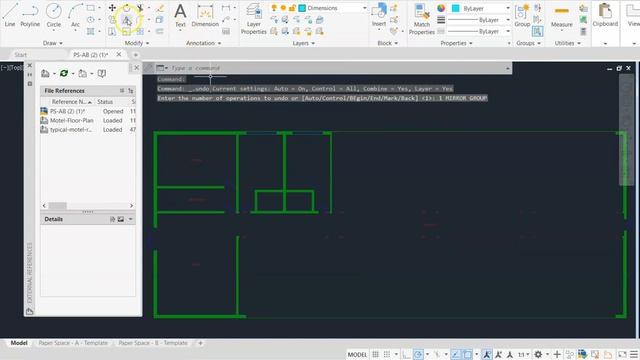This screenshot has height=360, width=640.
Task: Click the refresh icon in External References palette
Action: tap(64, 73)
